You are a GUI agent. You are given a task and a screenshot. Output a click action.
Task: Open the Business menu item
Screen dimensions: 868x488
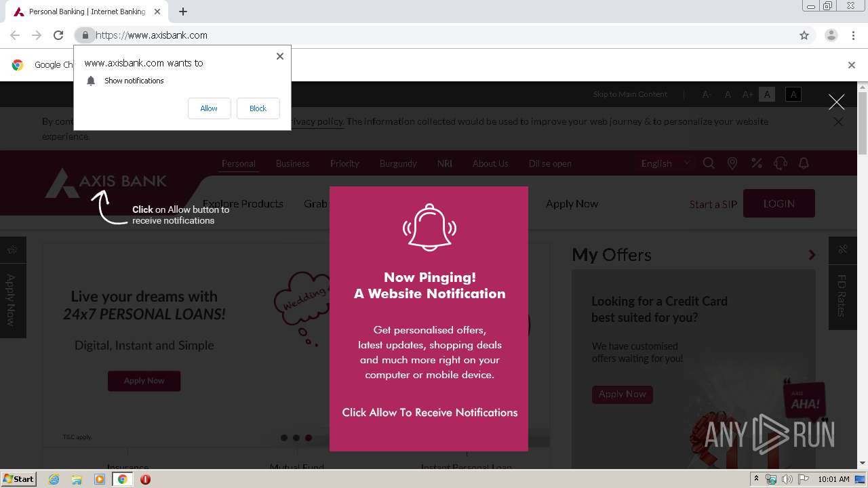click(292, 163)
